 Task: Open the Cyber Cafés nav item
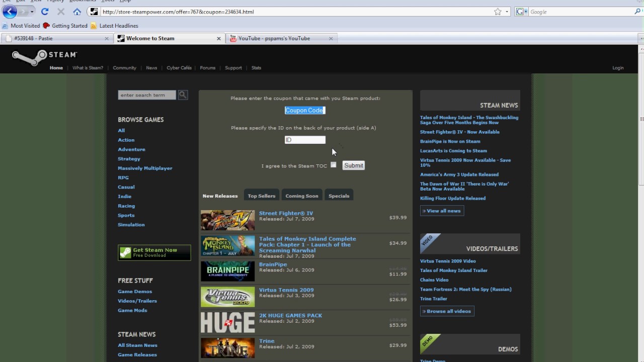click(179, 68)
